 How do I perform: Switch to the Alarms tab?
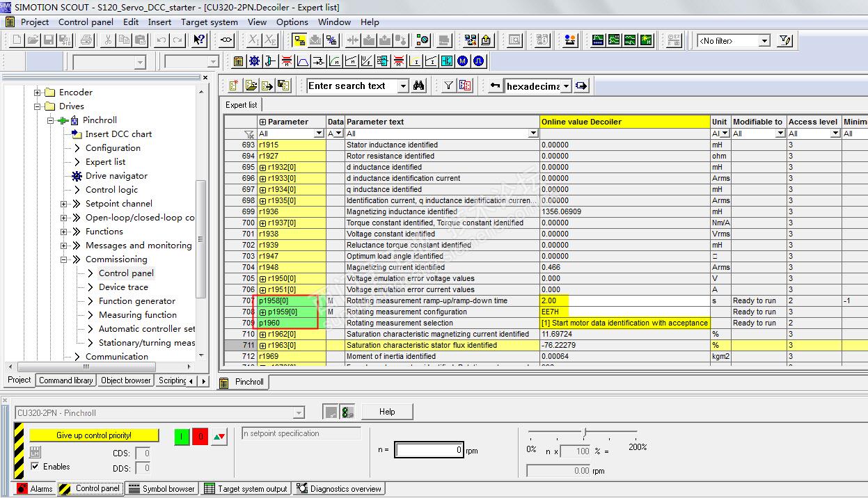click(35, 488)
